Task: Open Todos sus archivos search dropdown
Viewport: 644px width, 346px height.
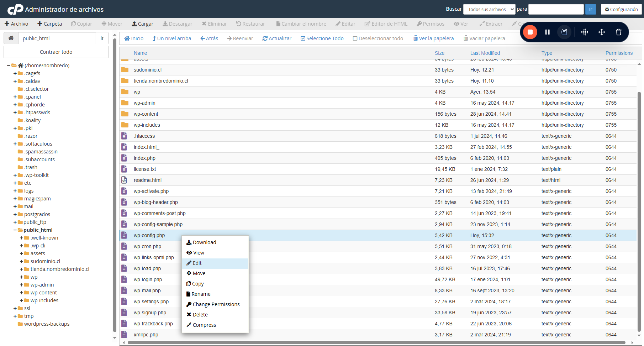Action: 489,9
